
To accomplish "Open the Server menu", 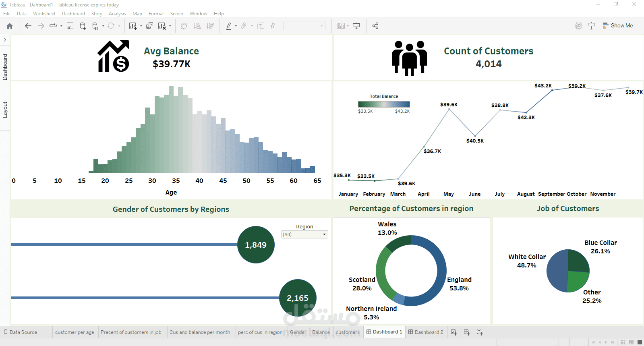I will tap(176, 14).
